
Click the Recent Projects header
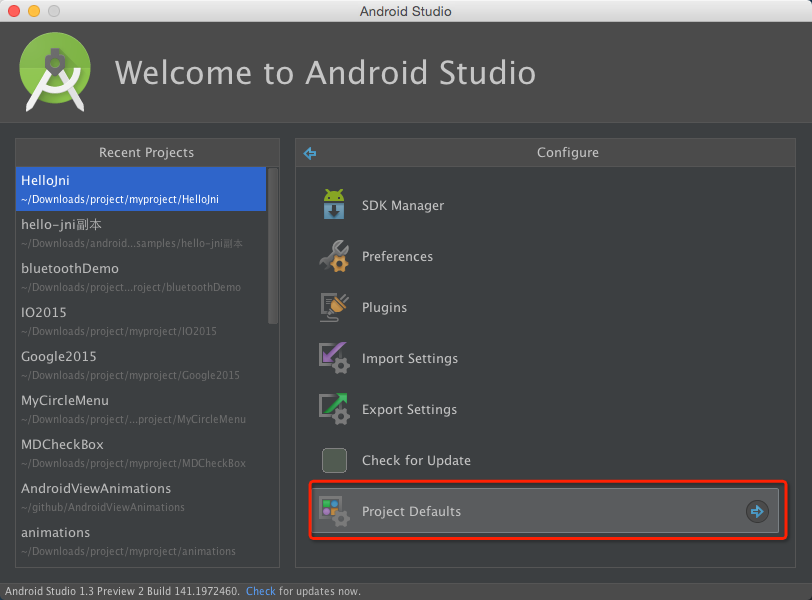pyautogui.click(x=147, y=152)
